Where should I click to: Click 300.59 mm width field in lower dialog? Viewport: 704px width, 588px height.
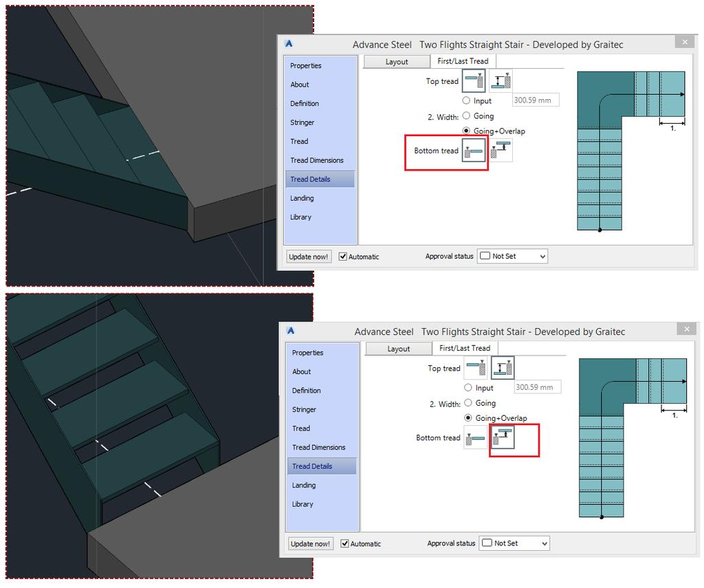(537, 387)
